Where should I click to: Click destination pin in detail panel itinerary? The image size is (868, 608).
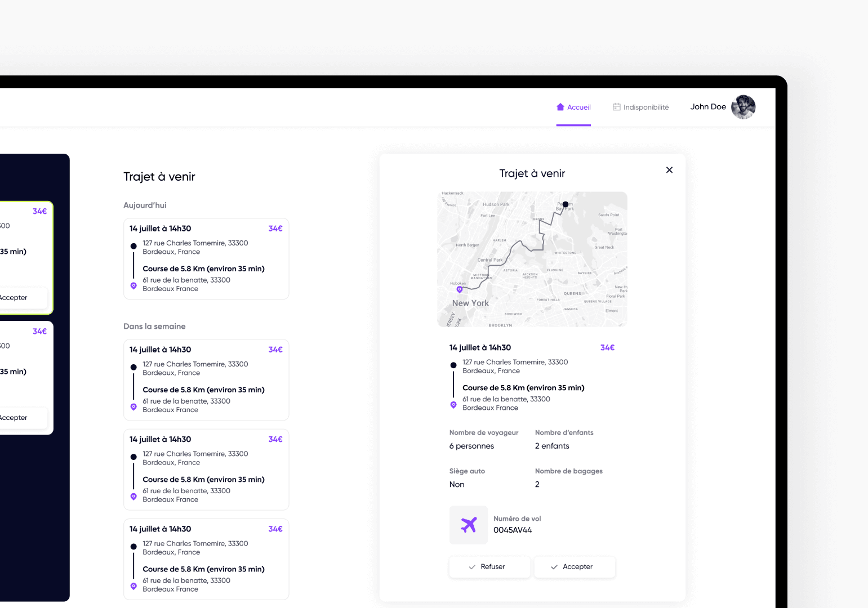click(453, 405)
